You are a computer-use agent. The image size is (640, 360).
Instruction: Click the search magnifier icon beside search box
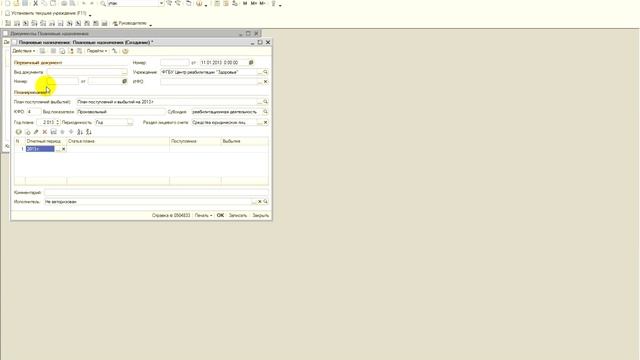point(103,3)
